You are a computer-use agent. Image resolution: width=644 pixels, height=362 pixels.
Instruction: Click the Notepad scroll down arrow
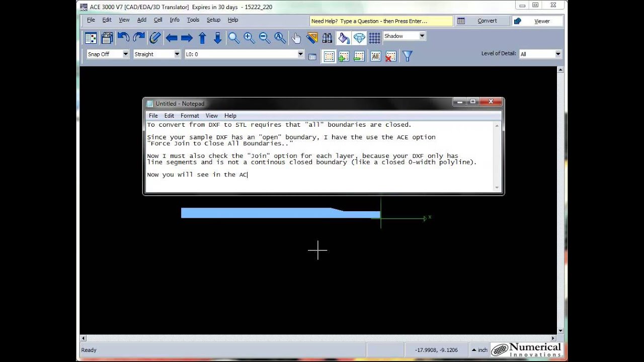tap(498, 187)
